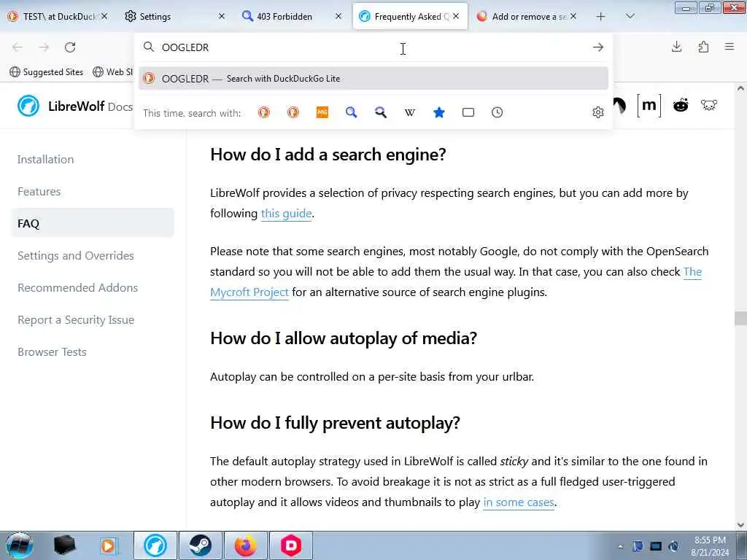Click the scrollbar up arrow
The width and height of the screenshot is (747, 560).
(x=740, y=88)
